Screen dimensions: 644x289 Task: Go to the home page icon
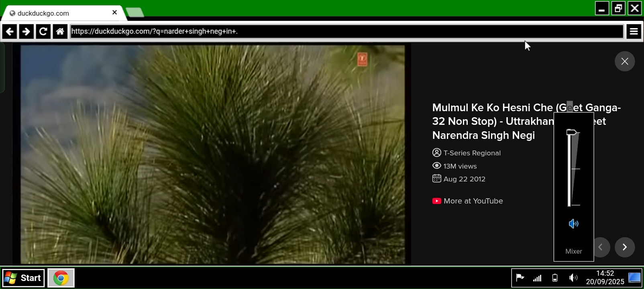click(x=60, y=31)
